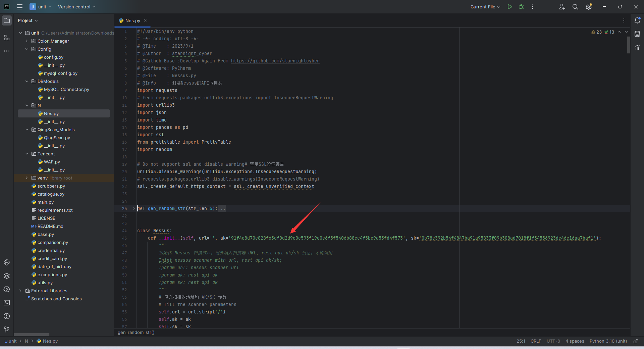Open credit_card.py file
Image resolution: width=644 pixels, height=349 pixels.
click(x=52, y=258)
